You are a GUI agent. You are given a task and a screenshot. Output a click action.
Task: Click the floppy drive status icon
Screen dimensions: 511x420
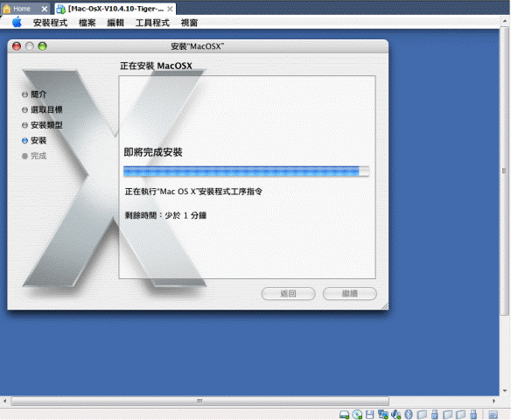point(370,415)
